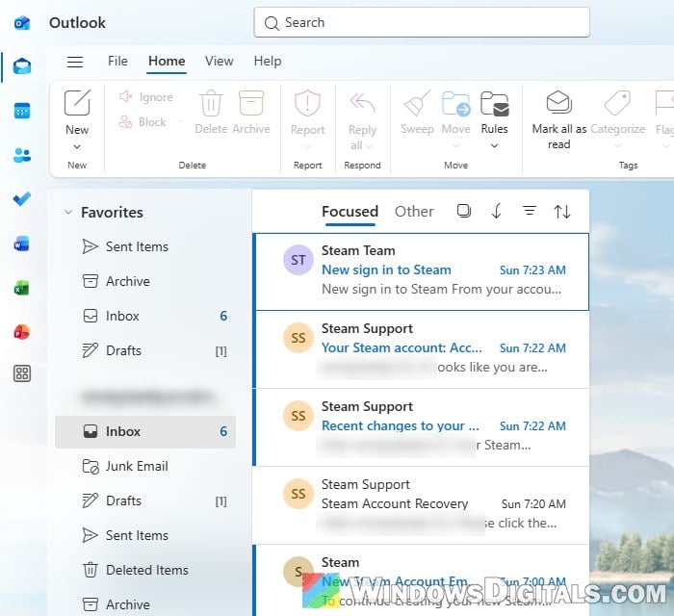This screenshot has height=616, width=674.
Task: Launch PowerPoint from the sidebar
Action: pyautogui.click(x=22, y=332)
